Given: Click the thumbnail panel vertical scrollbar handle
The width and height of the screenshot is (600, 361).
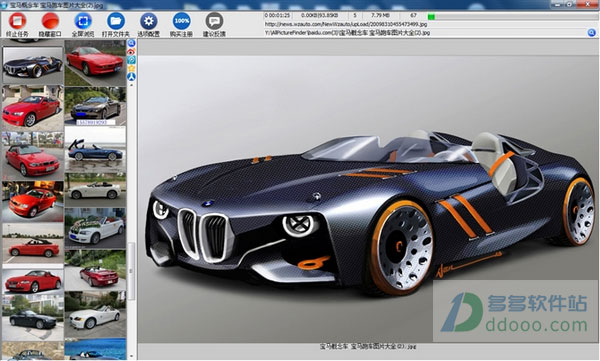Looking at the screenshot, I should tap(131, 271).
